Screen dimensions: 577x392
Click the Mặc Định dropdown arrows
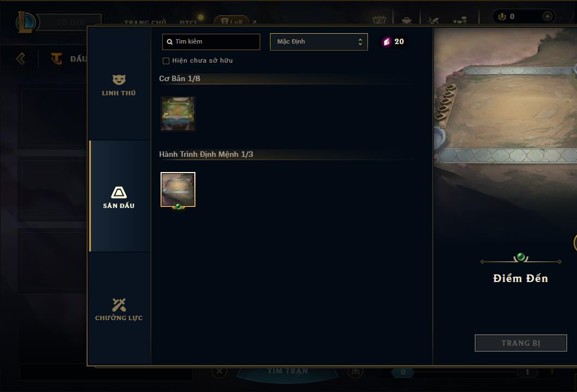click(x=360, y=42)
